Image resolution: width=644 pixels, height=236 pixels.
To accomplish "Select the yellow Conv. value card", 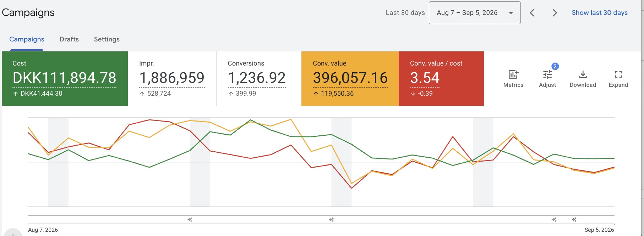I will point(350,79).
